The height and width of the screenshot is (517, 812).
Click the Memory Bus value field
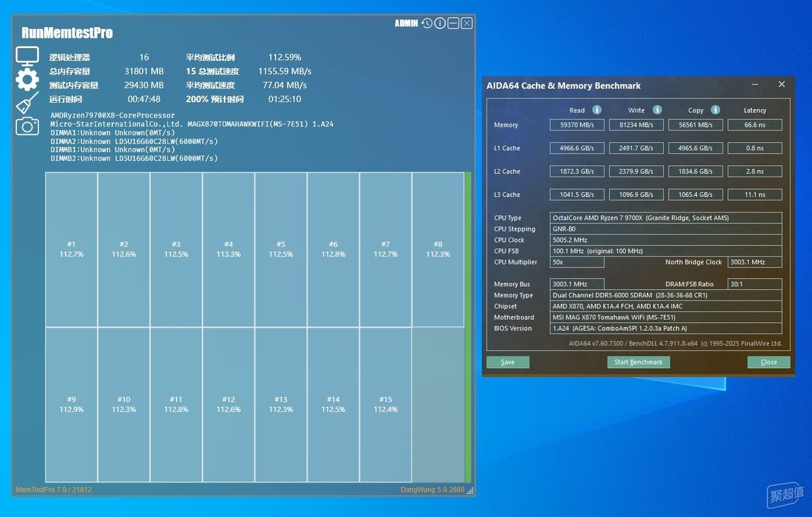[577, 284]
